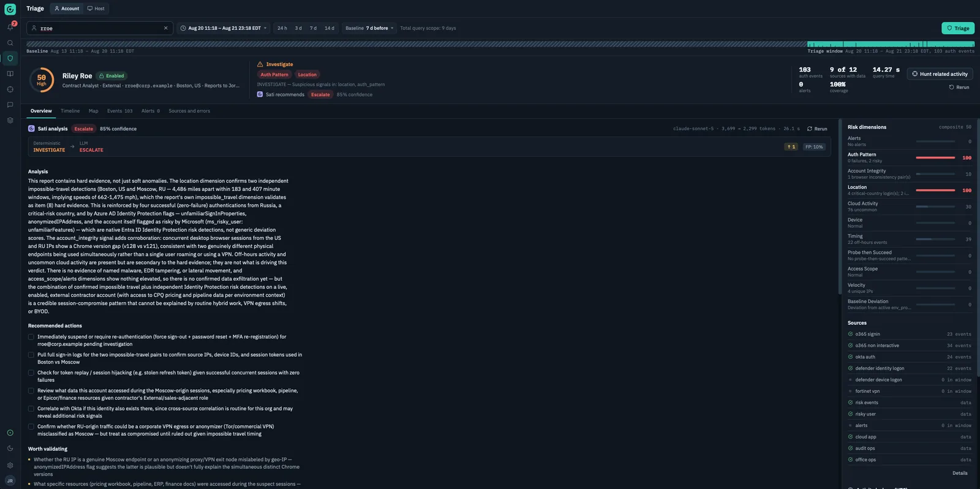Toggle dark mode moon icon
Image resolution: width=980 pixels, height=489 pixels.
(10, 448)
